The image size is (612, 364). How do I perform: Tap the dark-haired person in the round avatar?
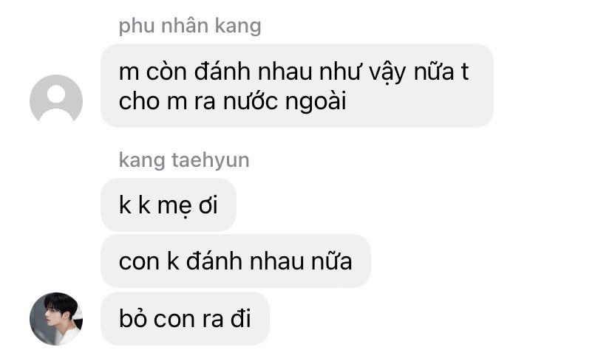click(61, 317)
